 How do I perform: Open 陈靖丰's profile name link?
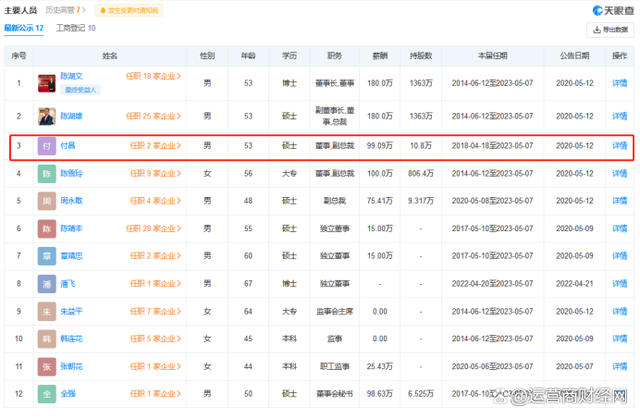click(x=71, y=228)
